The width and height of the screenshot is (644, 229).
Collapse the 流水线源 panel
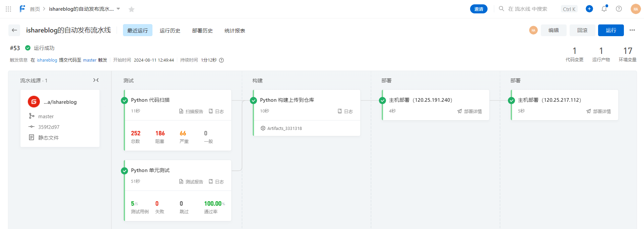click(96, 80)
